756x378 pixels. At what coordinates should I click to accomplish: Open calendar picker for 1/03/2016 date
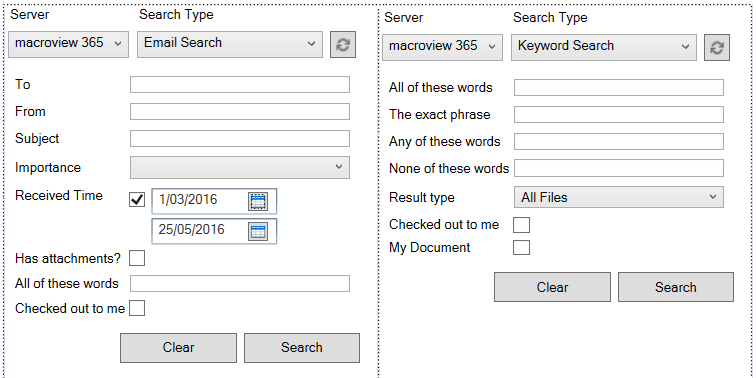(x=258, y=201)
